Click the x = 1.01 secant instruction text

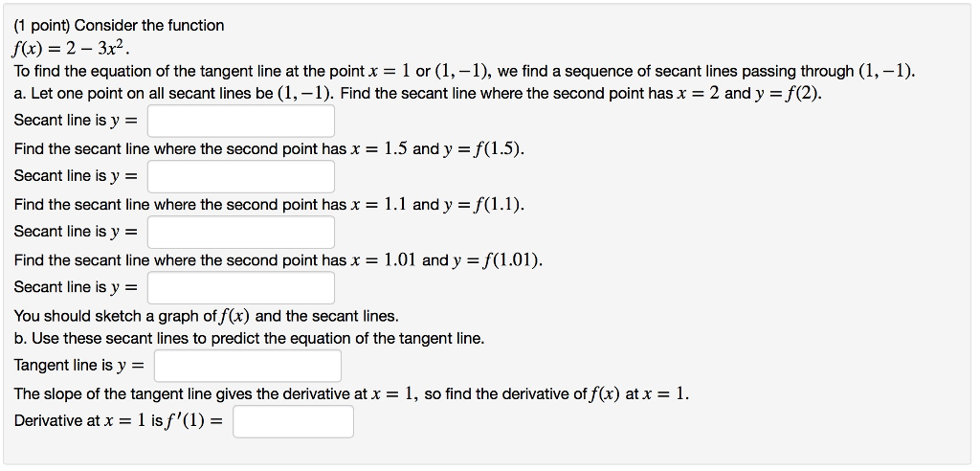[278, 260]
